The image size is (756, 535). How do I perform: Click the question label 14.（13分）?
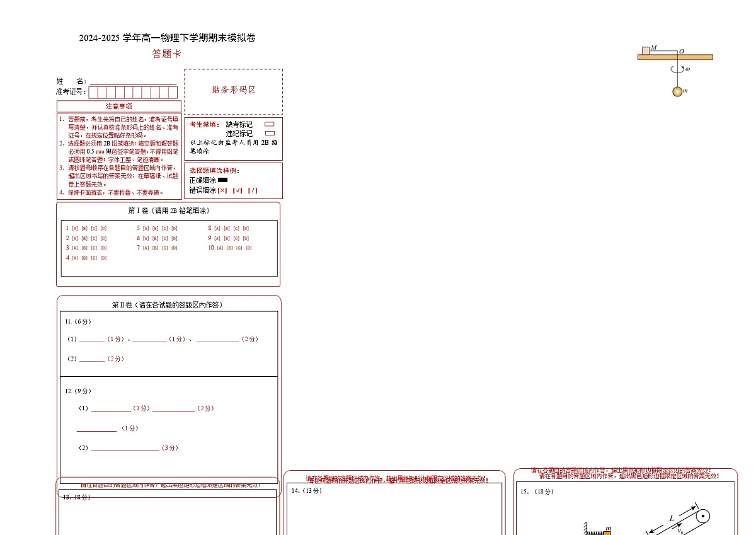point(307,491)
